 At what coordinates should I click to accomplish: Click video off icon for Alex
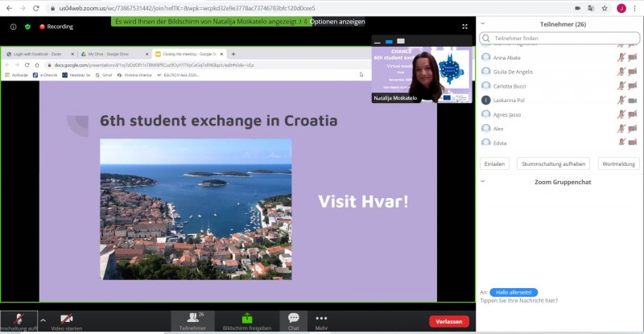633,129
